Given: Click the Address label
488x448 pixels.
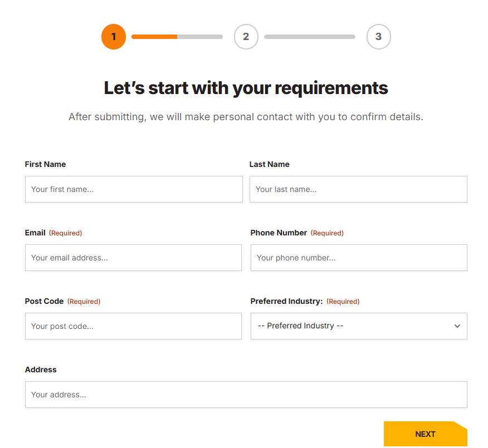Looking at the screenshot, I should tap(41, 370).
